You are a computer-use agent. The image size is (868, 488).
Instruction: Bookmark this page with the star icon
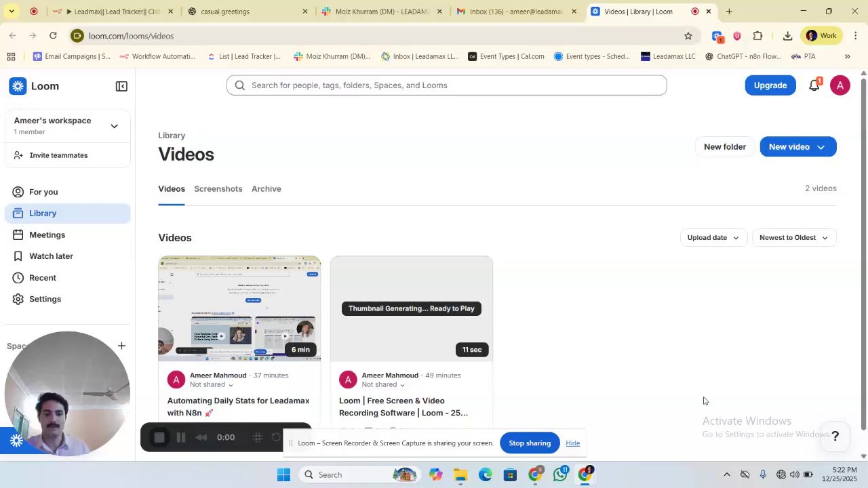tap(688, 36)
